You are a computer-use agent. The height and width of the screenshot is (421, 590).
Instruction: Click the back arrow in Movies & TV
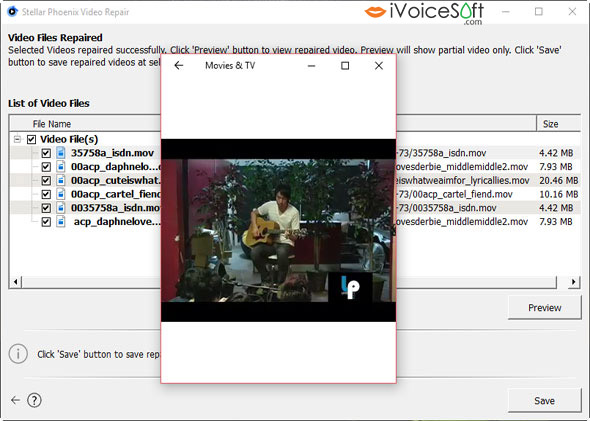tap(179, 65)
